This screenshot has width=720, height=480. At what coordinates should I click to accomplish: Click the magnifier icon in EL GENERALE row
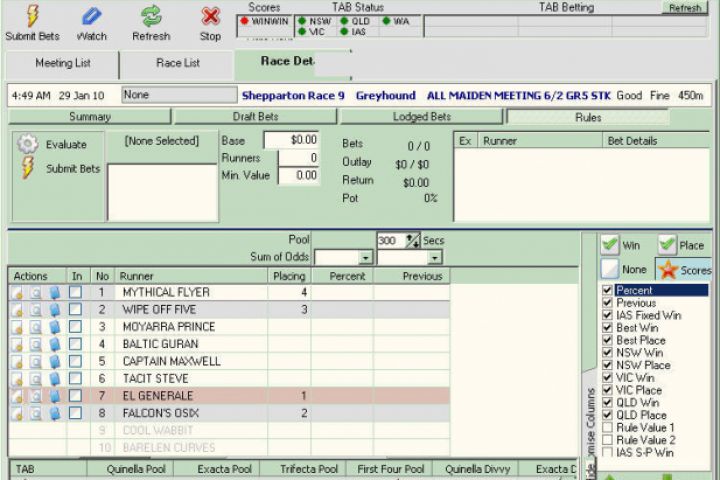point(35,396)
